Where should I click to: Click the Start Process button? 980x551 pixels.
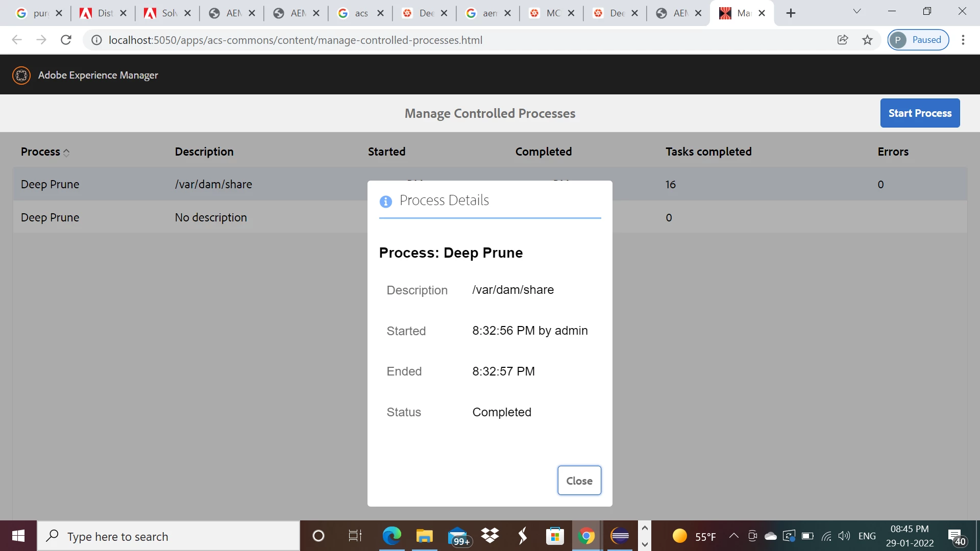click(x=920, y=113)
